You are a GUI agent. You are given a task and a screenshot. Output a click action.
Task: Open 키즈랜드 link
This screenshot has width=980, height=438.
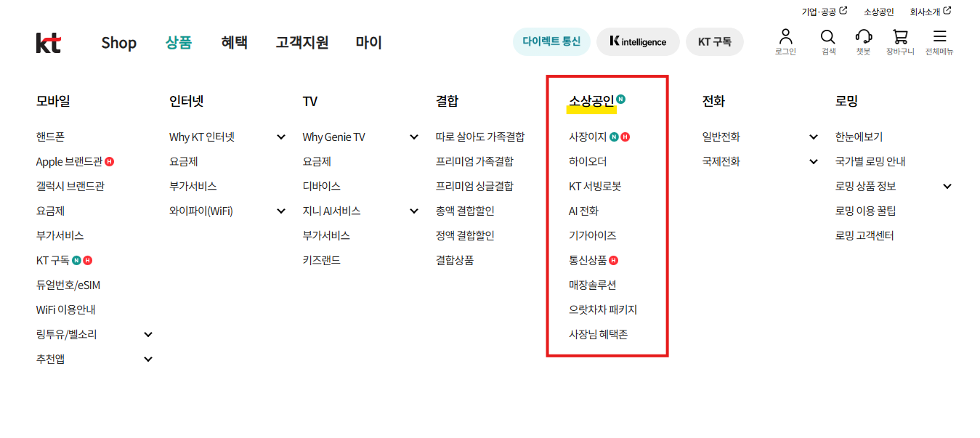click(x=322, y=261)
